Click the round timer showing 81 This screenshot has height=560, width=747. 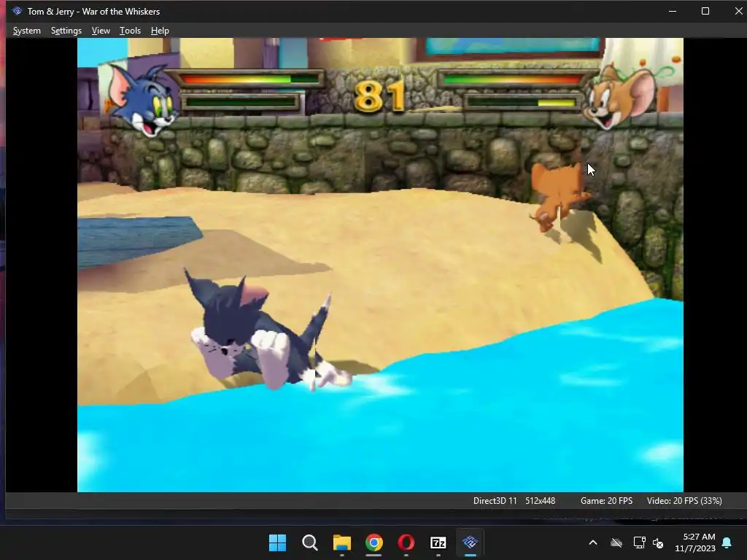coord(379,96)
